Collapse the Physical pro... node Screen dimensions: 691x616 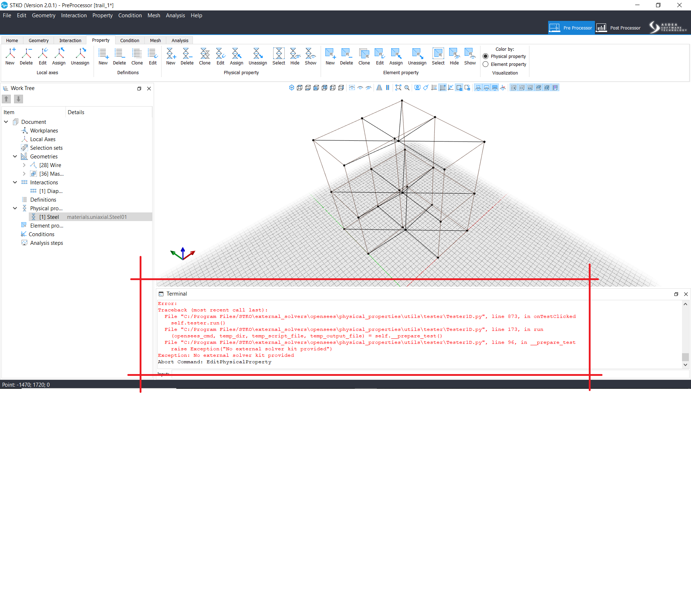15,208
